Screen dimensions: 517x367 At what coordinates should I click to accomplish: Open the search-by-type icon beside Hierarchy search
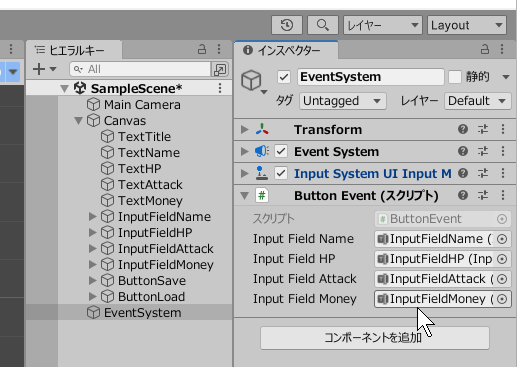(x=220, y=69)
